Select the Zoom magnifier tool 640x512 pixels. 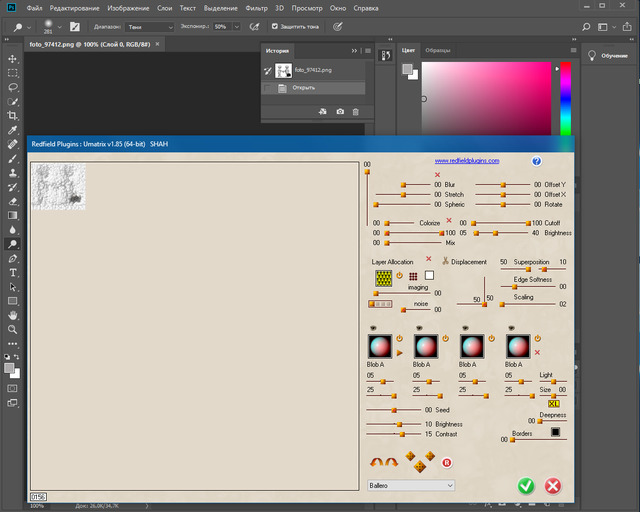13,328
